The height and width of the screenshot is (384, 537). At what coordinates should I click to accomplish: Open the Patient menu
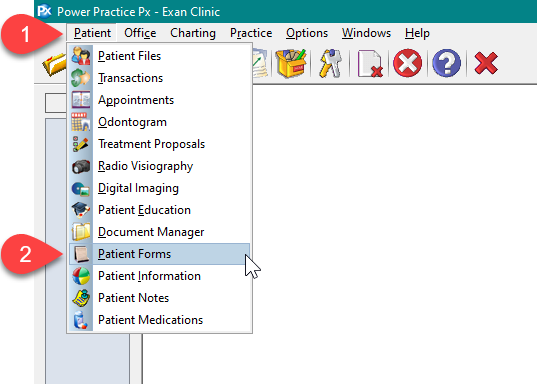point(92,33)
